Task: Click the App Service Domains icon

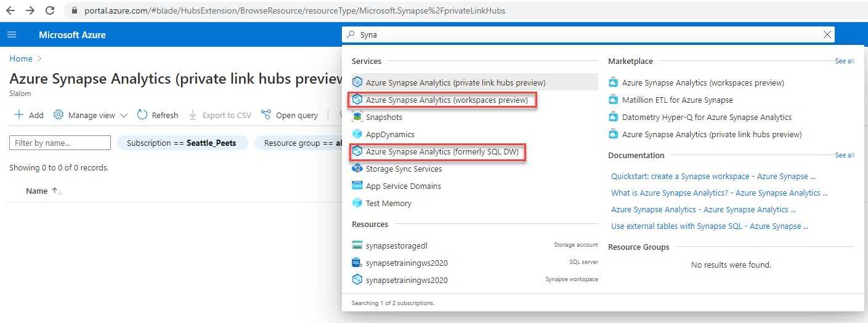Action: coord(357,186)
